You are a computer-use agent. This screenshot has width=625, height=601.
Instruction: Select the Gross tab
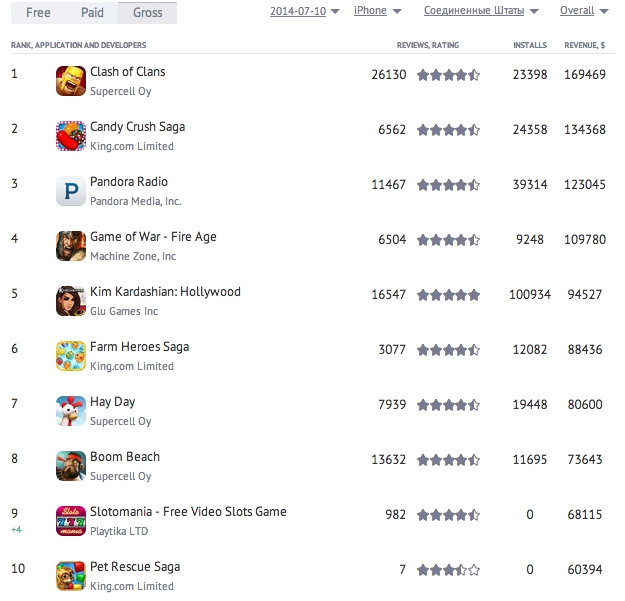(x=147, y=13)
